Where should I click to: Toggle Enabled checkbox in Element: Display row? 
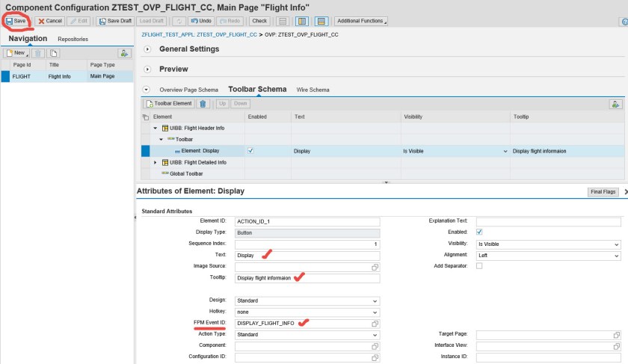250,150
